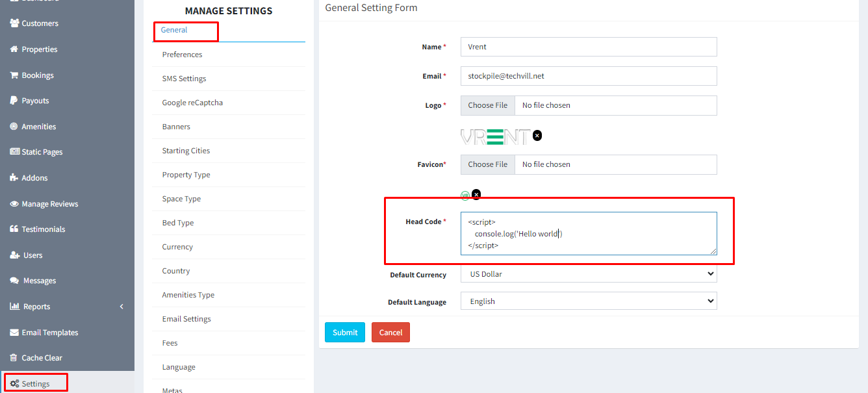Viewport: 868px width, 393px height.
Task: Open the Default Currency dropdown
Action: [588, 274]
